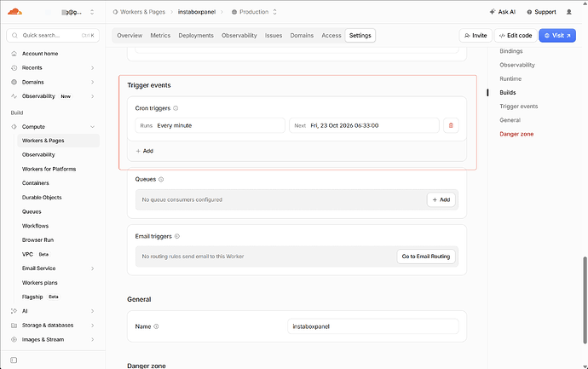Open Workers plans in sidebar
Screen dimensions: 588x369
coord(39,283)
